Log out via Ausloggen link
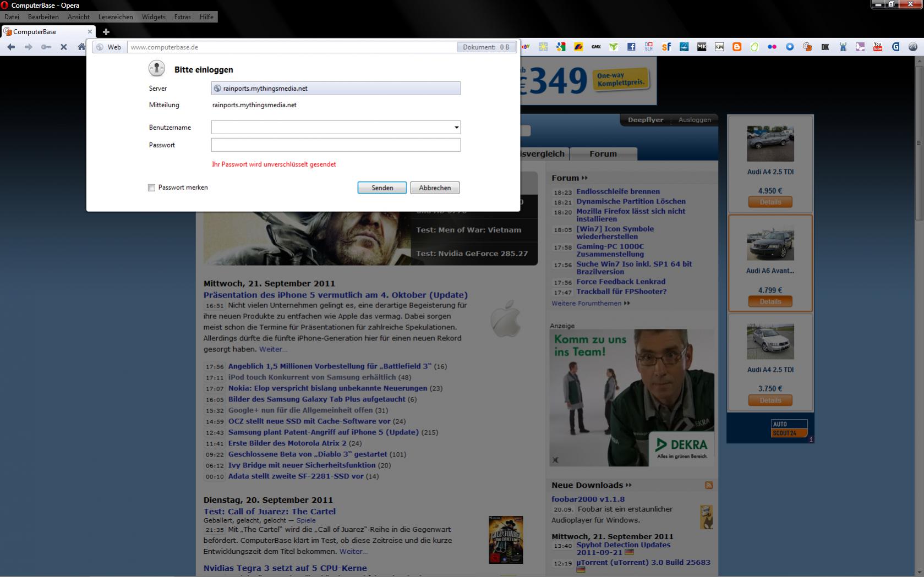Image resolution: width=924 pixels, height=577 pixels. 695,120
